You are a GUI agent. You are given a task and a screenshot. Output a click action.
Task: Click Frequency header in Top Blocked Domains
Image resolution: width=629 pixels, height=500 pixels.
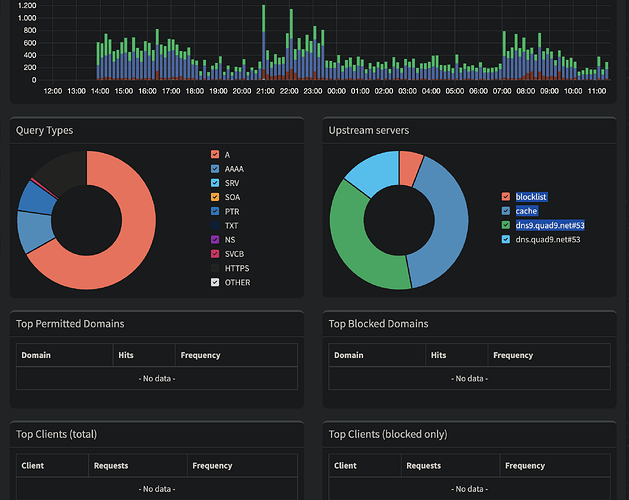pos(513,355)
